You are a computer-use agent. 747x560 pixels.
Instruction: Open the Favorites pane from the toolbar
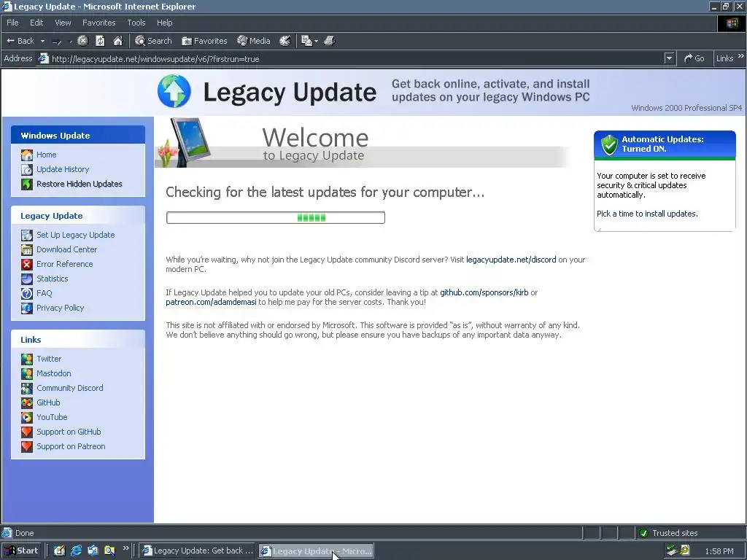(x=204, y=41)
